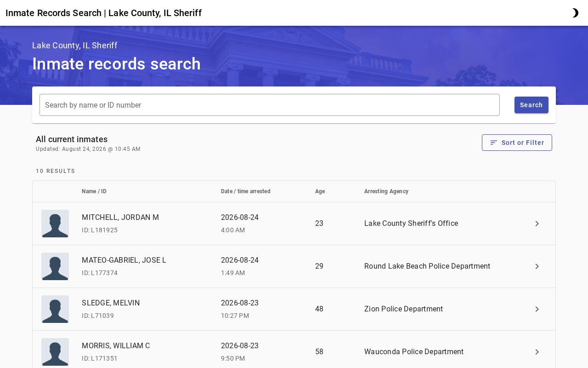The width and height of the screenshot is (588, 368).
Task: Click arrest time 10:27 PM
Action: (x=235, y=316)
